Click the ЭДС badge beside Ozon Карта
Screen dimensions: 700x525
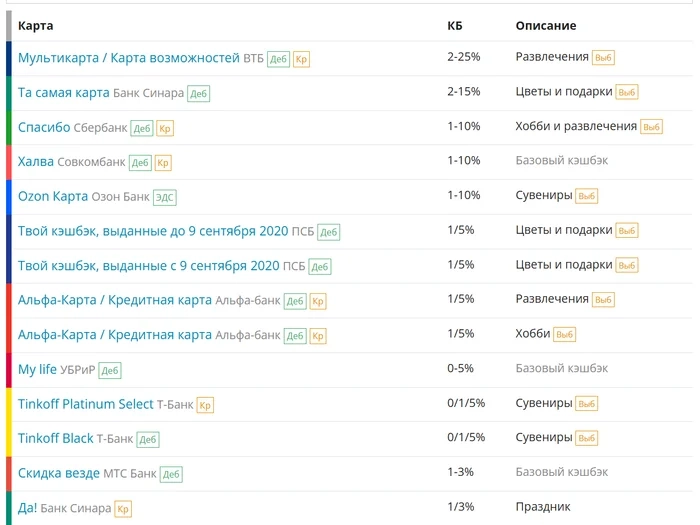point(164,198)
